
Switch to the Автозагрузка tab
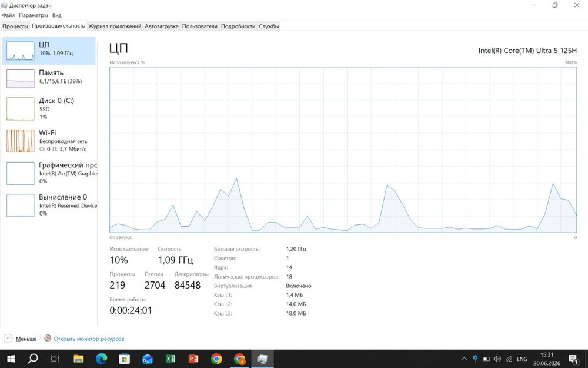coord(162,26)
